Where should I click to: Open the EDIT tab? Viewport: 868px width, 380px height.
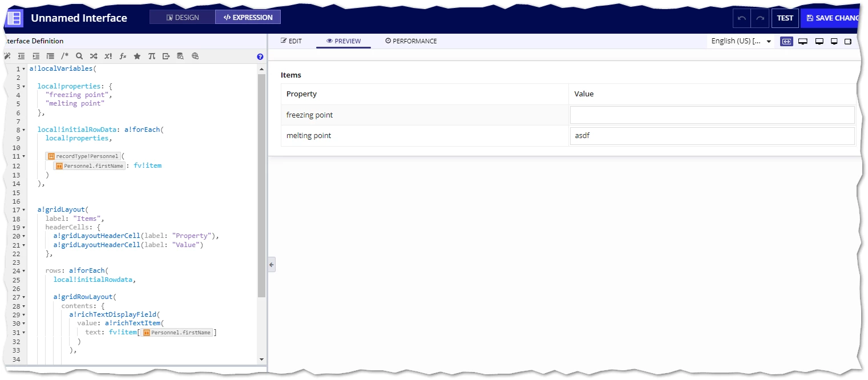pos(291,41)
